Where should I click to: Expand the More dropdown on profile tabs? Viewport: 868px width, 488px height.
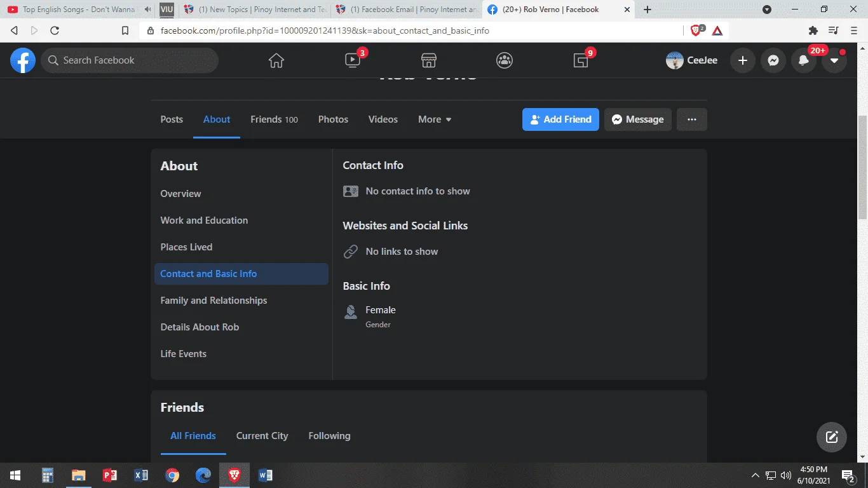click(435, 119)
